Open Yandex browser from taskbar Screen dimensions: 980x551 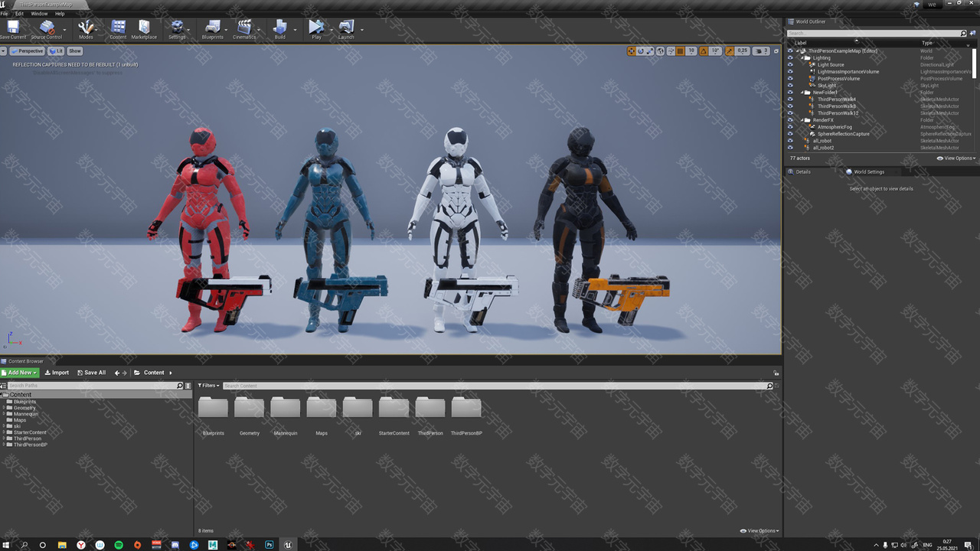pos(80,545)
